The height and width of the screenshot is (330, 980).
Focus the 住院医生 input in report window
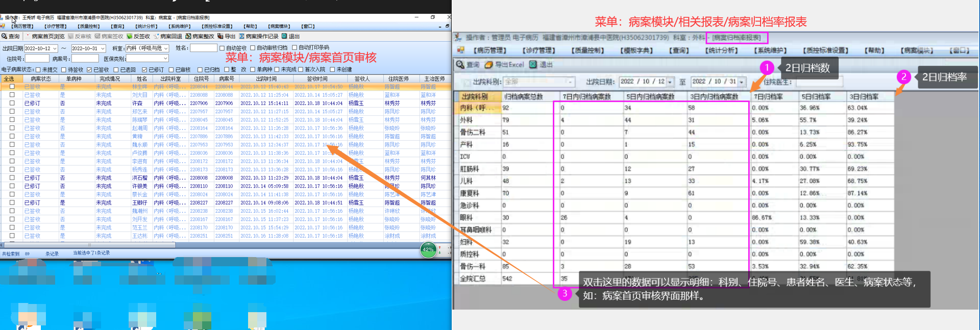click(x=819, y=82)
